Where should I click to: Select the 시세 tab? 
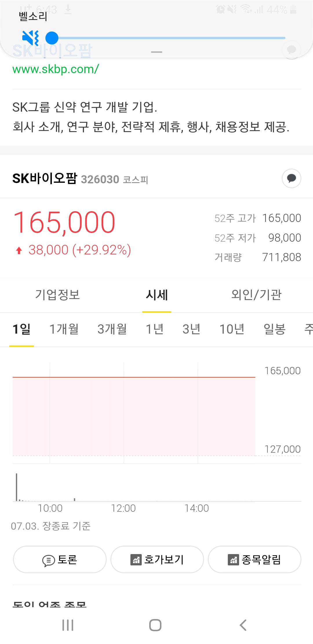click(x=156, y=295)
